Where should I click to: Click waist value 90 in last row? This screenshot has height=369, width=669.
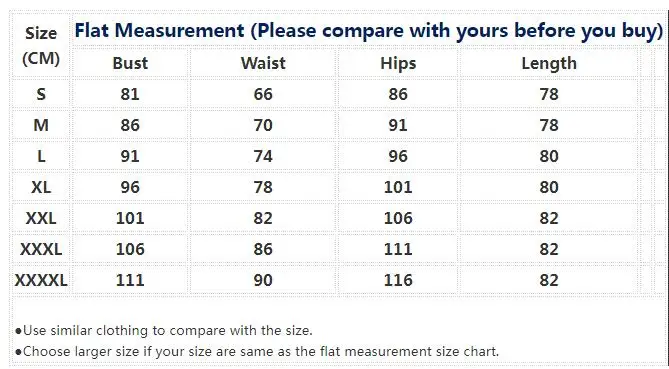click(263, 280)
